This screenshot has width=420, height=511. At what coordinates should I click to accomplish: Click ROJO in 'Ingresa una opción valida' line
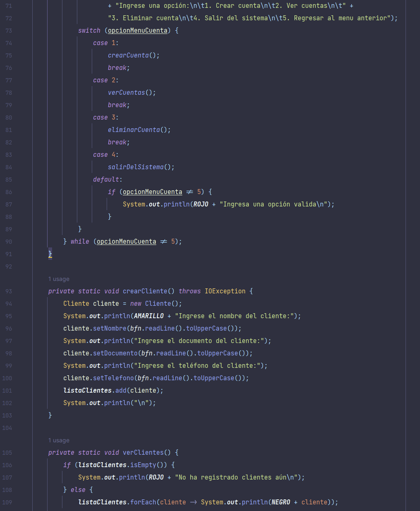pyautogui.click(x=201, y=204)
